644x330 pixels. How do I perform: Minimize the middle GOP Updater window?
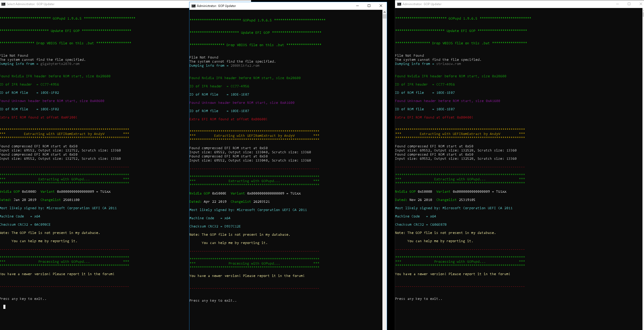coord(357,6)
